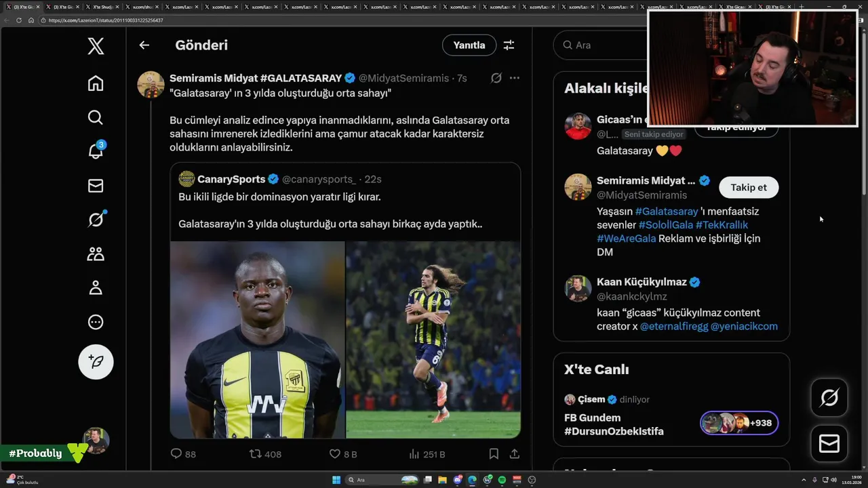Click browser address bar URL
This screenshot has width=868, height=488.
tap(105, 20)
